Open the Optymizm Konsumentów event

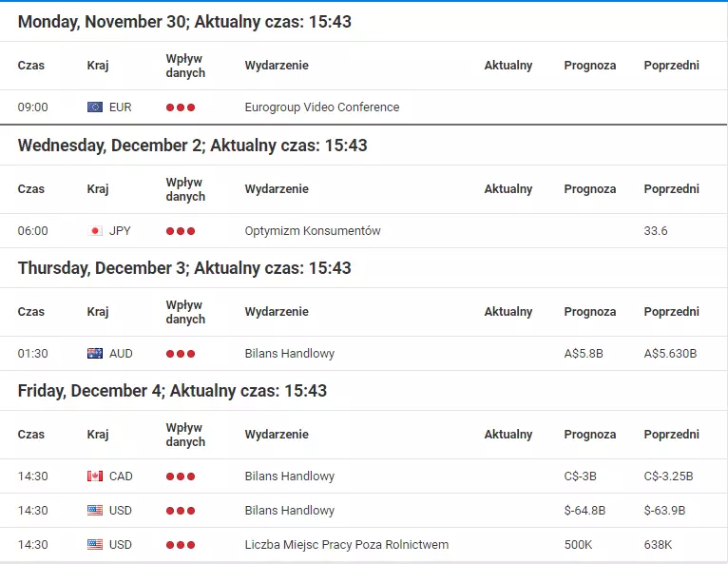click(313, 231)
